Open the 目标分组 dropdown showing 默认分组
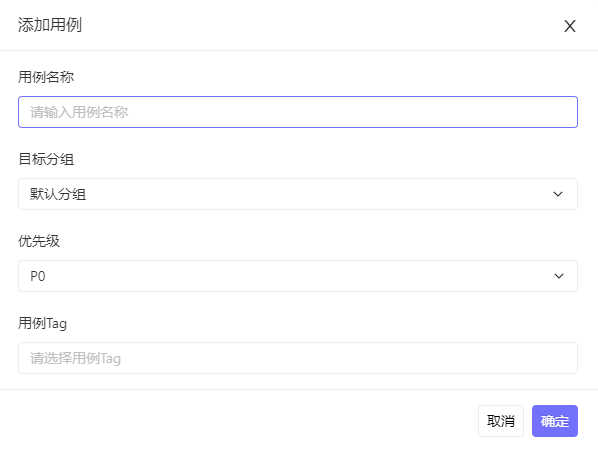The height and width of the screenshot is (449, 598). point(298,194)
